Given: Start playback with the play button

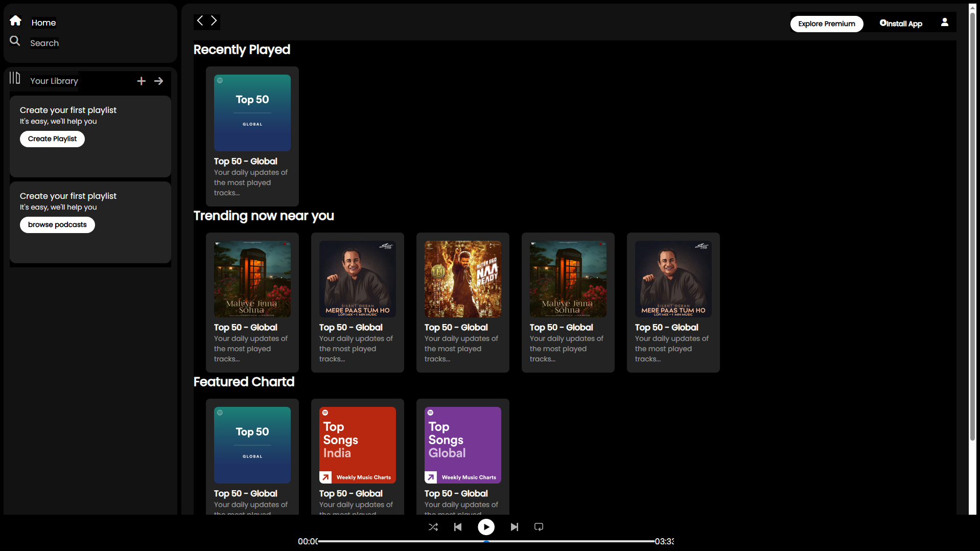Looking at the screenshot, I should pos(486,526).
